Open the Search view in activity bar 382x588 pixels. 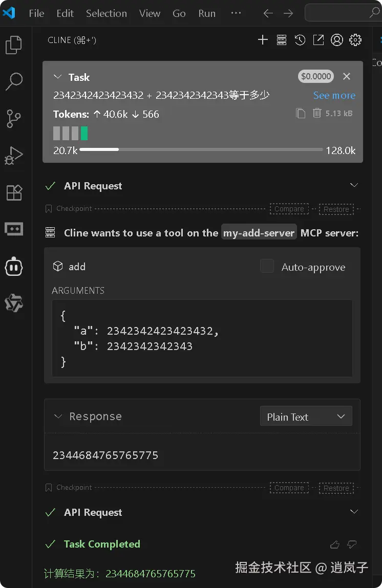pos(14,81)
